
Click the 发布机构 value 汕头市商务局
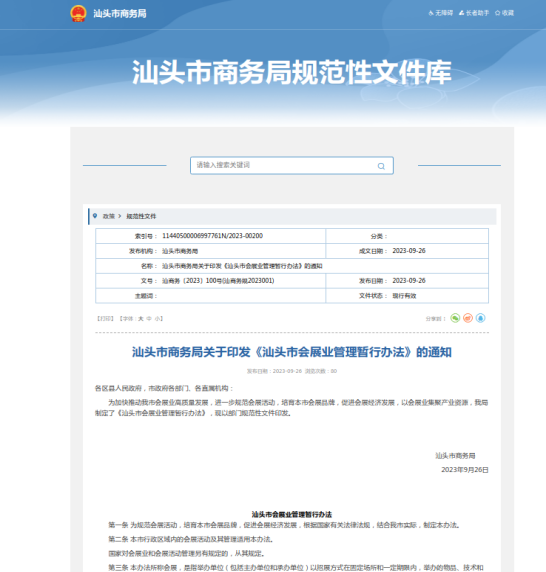pyautogui.click(x=180, y=251)
